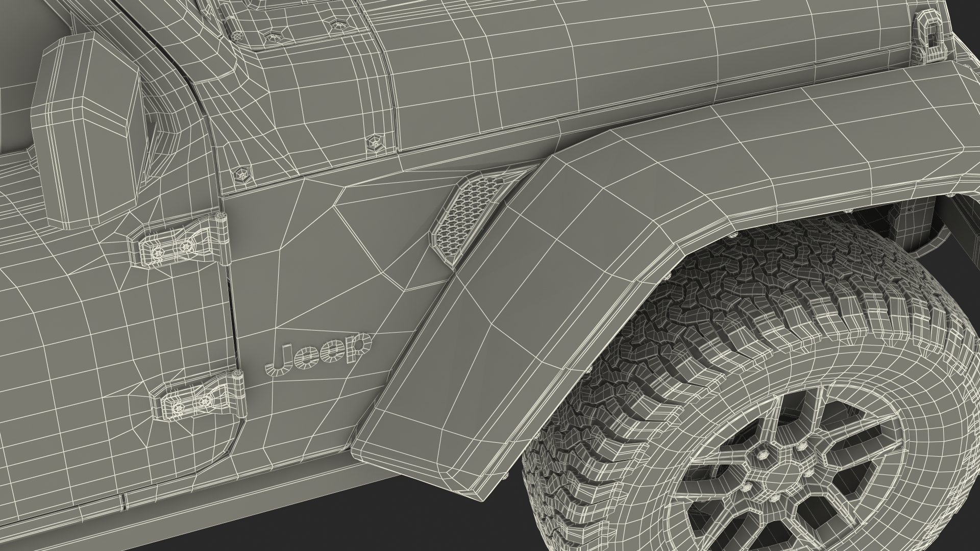This screenshot has width=980, height=551.
Task: Click the Jeep emblem on the body panel
Action: tap(318, 355)
